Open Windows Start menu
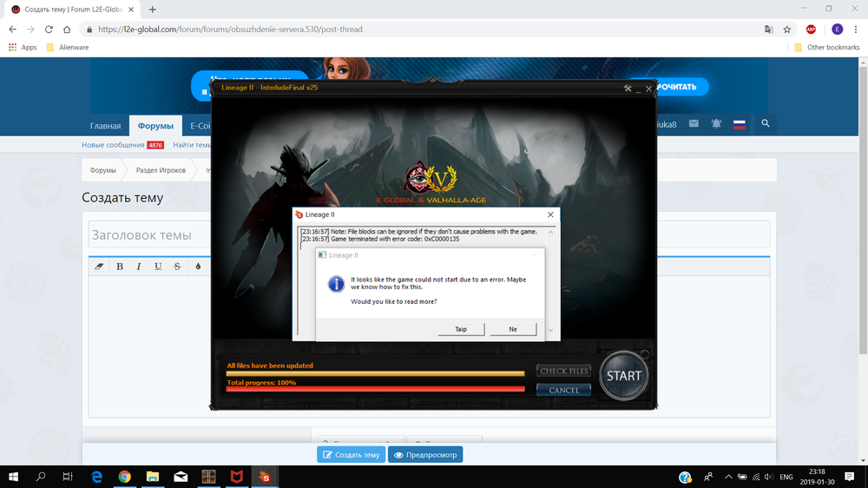Viewport: 868px width, 488px height. pos(13,477)
